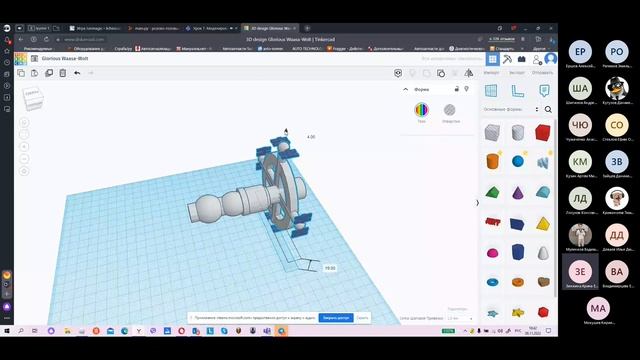
Task: Click the Copy icon in Tinkercad toolbar
Action: point(21,73)
